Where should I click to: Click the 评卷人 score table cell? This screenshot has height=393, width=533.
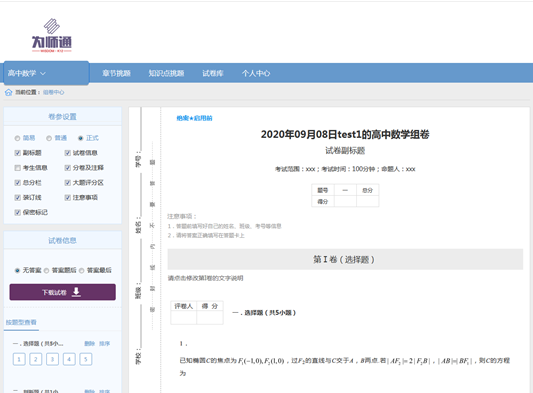184,306
